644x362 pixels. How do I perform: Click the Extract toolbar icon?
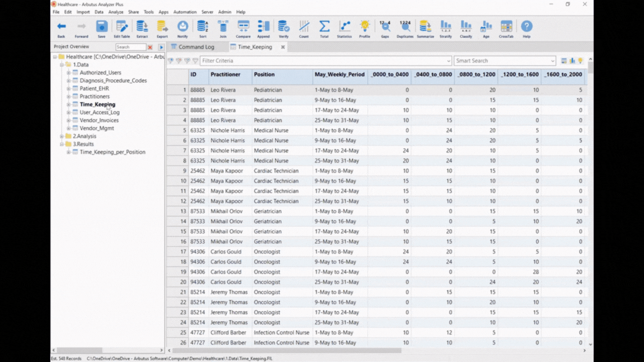tap(142, 29)
